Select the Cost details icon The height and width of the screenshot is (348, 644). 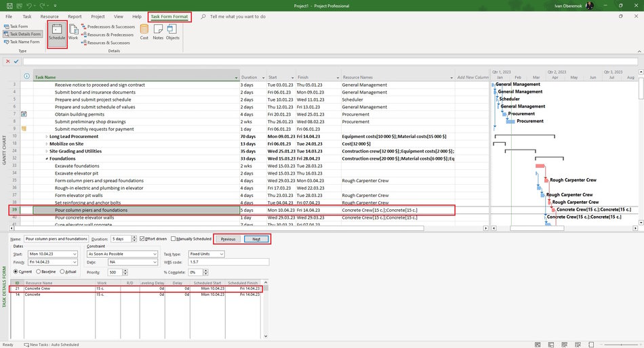tap(144, 32)
